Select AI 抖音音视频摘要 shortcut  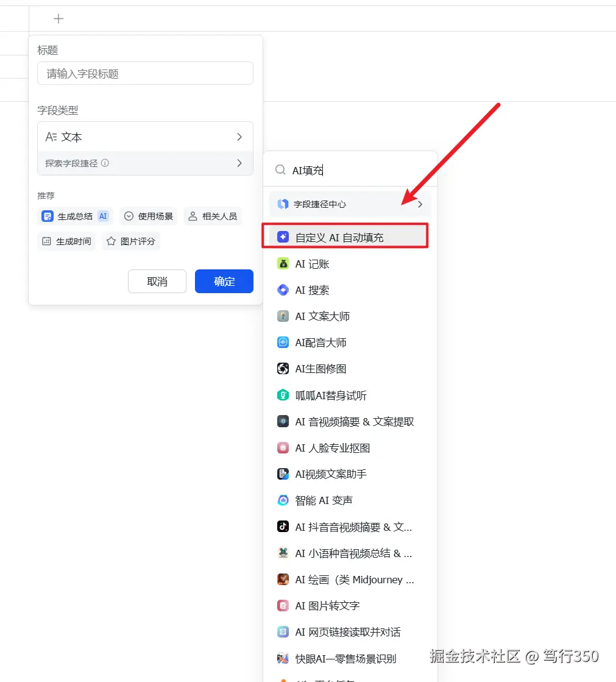tap(350, 527)
